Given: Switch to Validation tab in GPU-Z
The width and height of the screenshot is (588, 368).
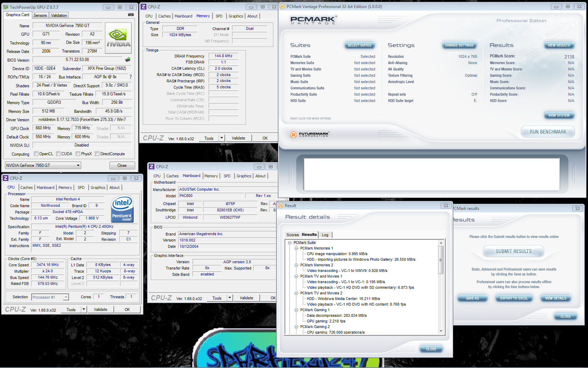Looking at the screenshot, I should (x=59, y=15).
